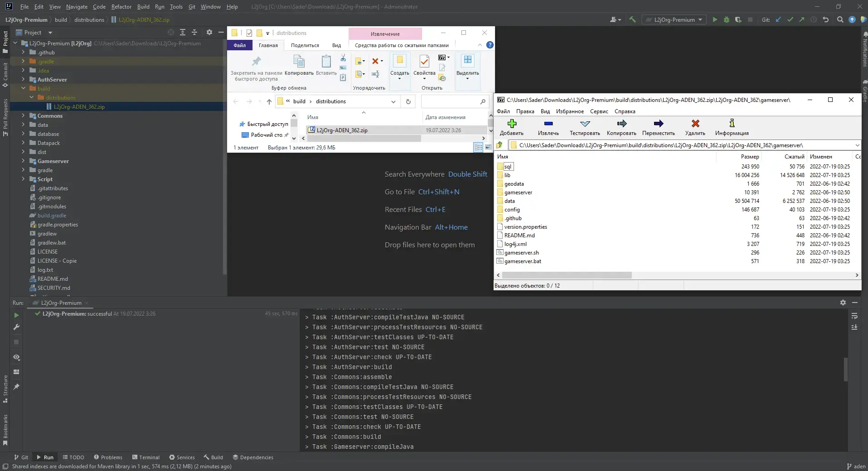Viewport: 868px width, 471px height.
Task: Open the 7-Zip address path dropdown
Action: click(x=857, y=145)
